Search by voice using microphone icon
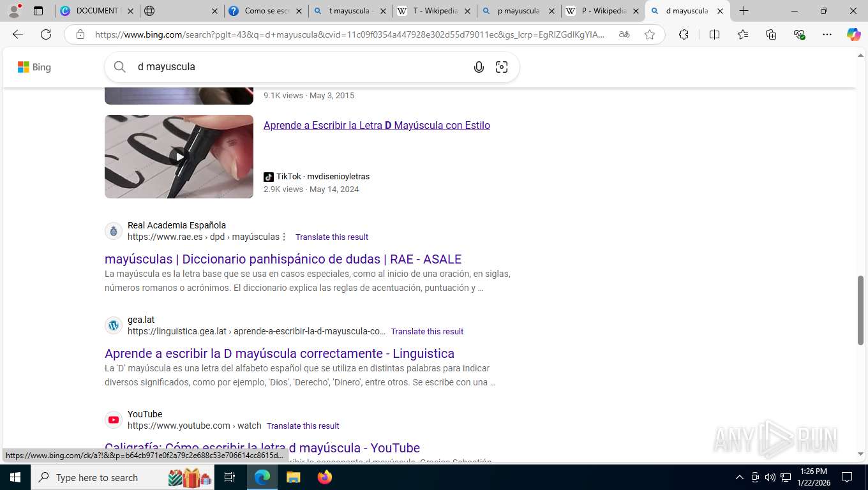The image size is (868, 490). point(479,67)
